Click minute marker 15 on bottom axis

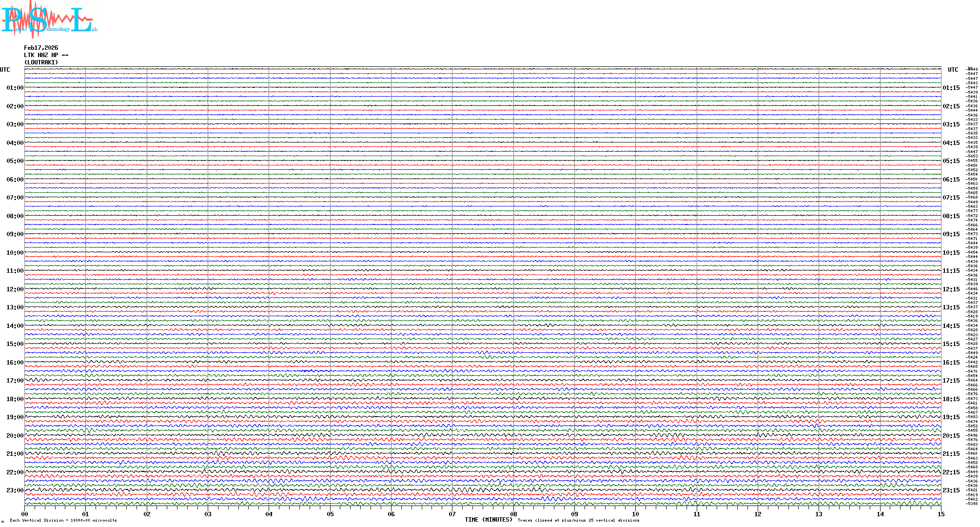pyautogui.click(x=941, y=514)
